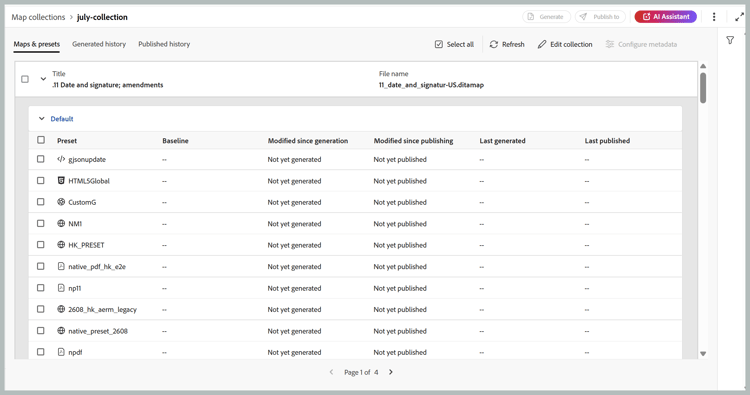Click the Generate document icon
The height and width of the screenshot is (395, 750).
(530, 17)
